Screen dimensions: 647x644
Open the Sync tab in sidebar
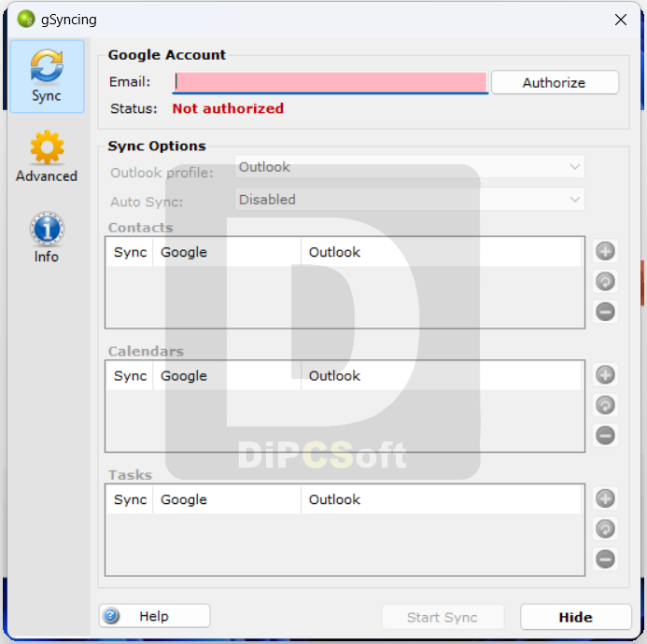coord(47,77)
